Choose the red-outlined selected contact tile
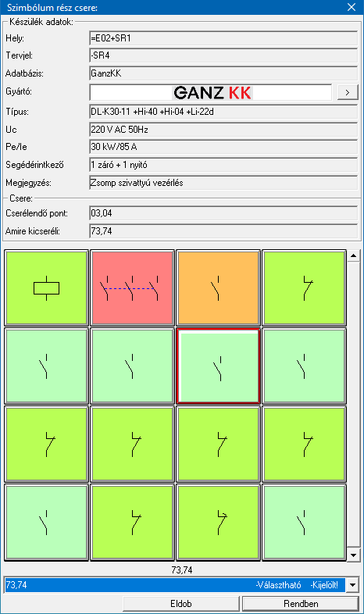The image size is (364, 614). click(x=219, y=366)
